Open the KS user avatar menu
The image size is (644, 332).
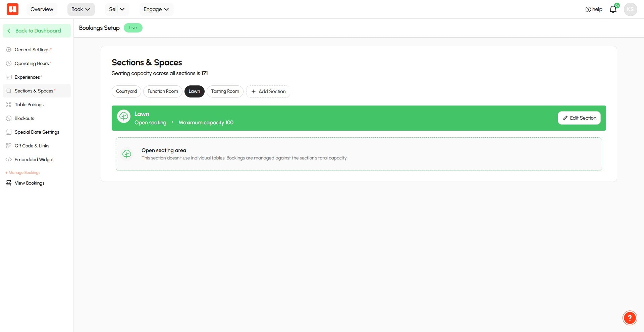click(x=630, y=9)
